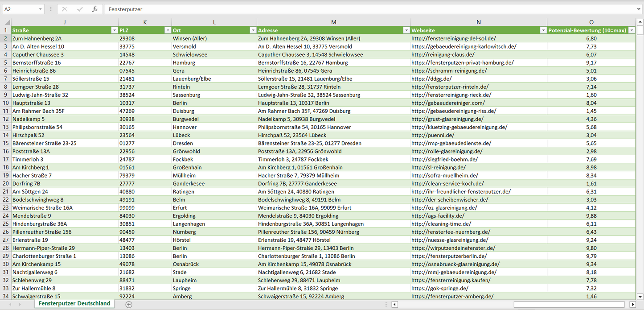This screenshot has height=310, width=644.
Task: Expand the Name Box dropdown arrow
Action: click(x=40, y=9)
